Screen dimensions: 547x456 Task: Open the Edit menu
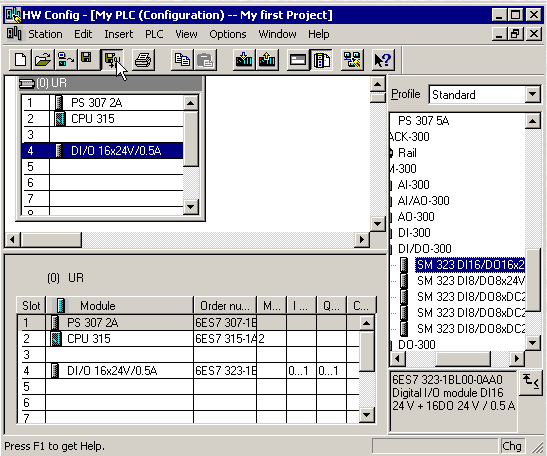pyautogui.click(x=83, y=34)
